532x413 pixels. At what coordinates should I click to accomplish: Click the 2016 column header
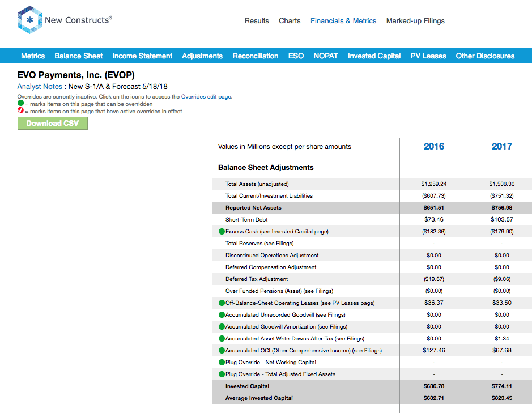coord(434,146)
